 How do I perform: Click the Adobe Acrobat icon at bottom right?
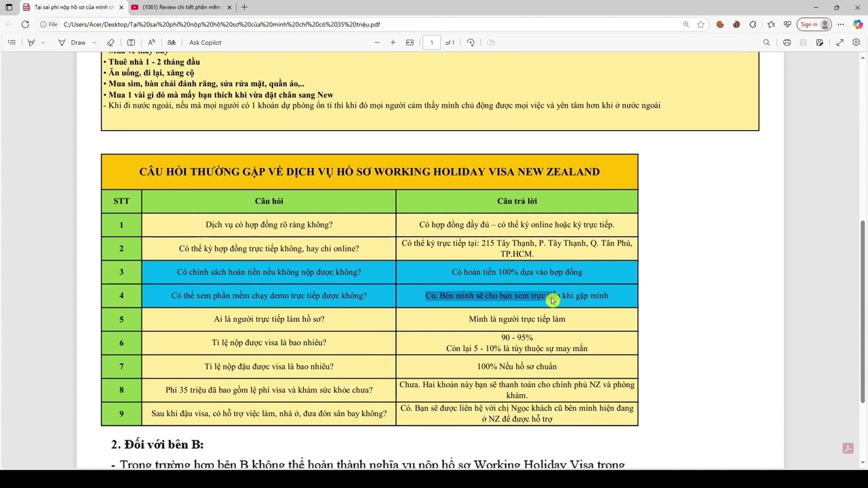[848, 448]
